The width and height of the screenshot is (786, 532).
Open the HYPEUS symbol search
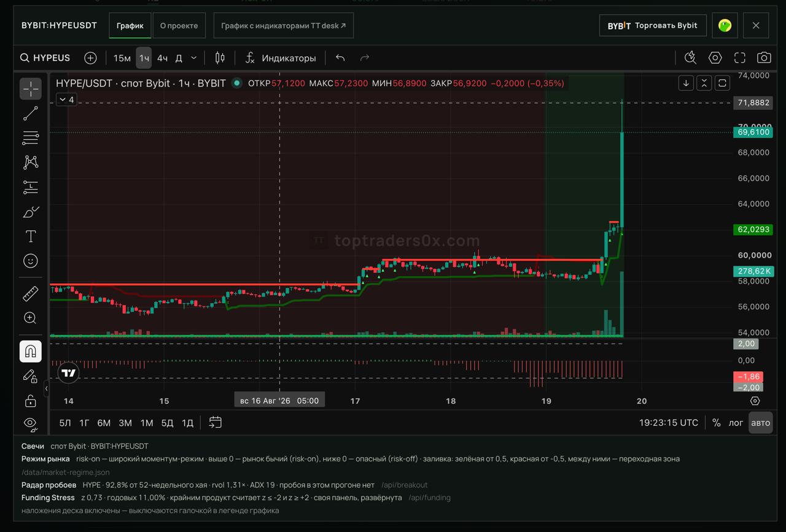tap(45, 58)
